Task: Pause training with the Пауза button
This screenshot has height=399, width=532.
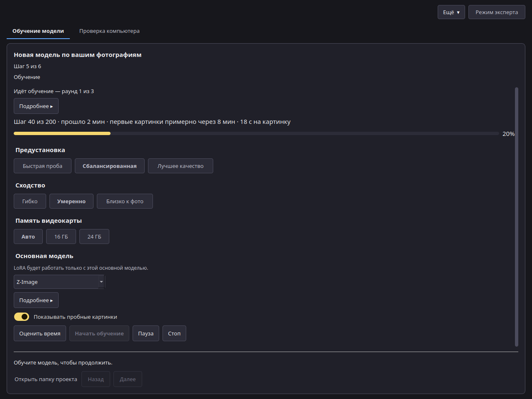Action: click(146, 333)
